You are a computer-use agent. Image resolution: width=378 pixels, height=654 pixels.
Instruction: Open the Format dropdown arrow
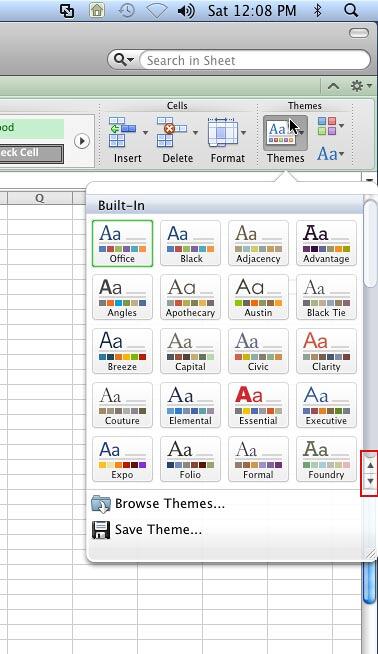[243, 133]
